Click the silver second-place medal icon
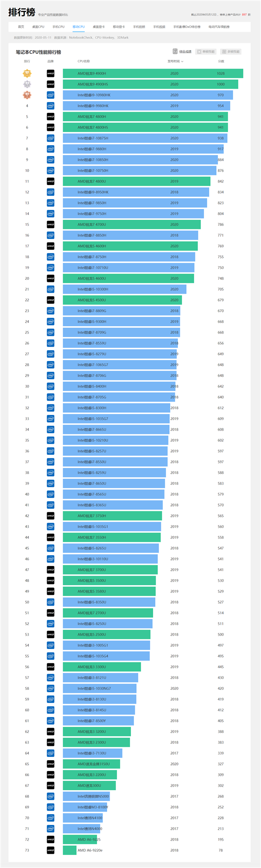261x868 pixels. coord(27,84)
